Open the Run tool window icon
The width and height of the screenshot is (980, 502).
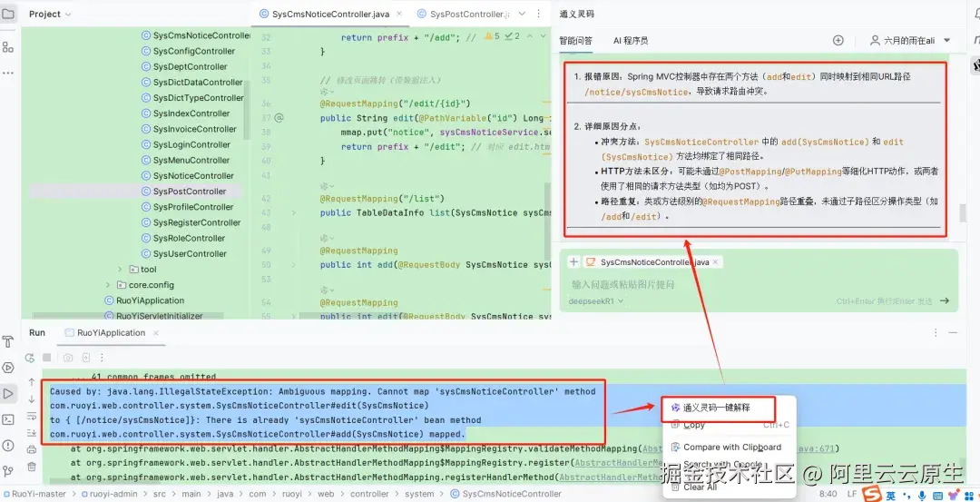pyautogui.click(x=8, y=393)
